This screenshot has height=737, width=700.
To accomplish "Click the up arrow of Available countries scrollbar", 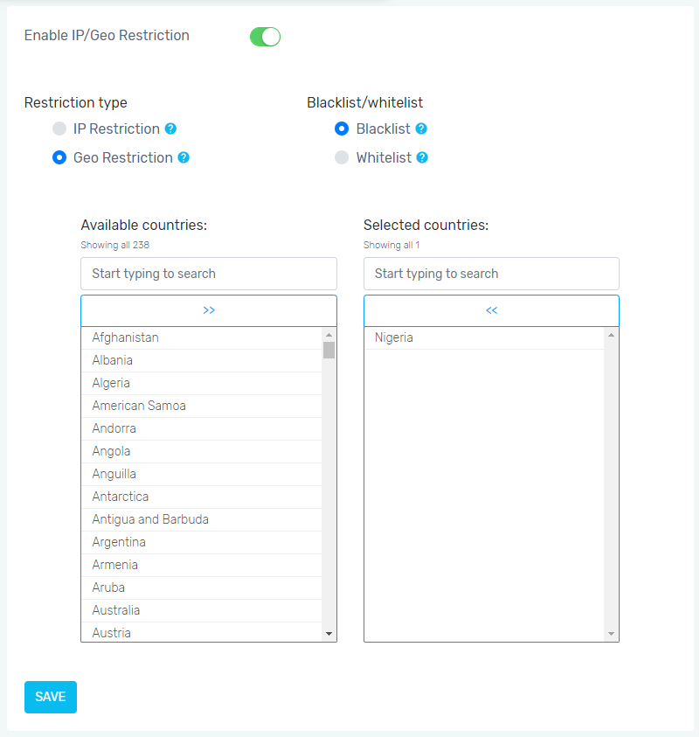I will [x=329, y=335].
